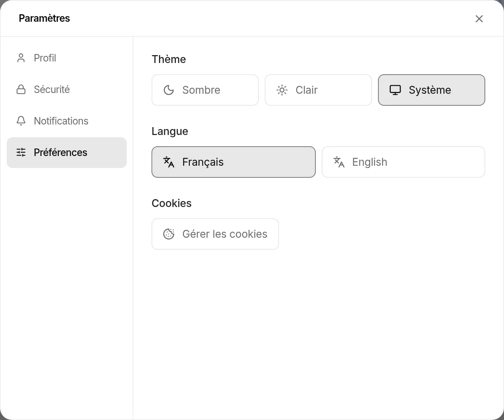Click the lock icon beside Sécurité
This screenshot has height=420, width=504.
pos(21,90)
